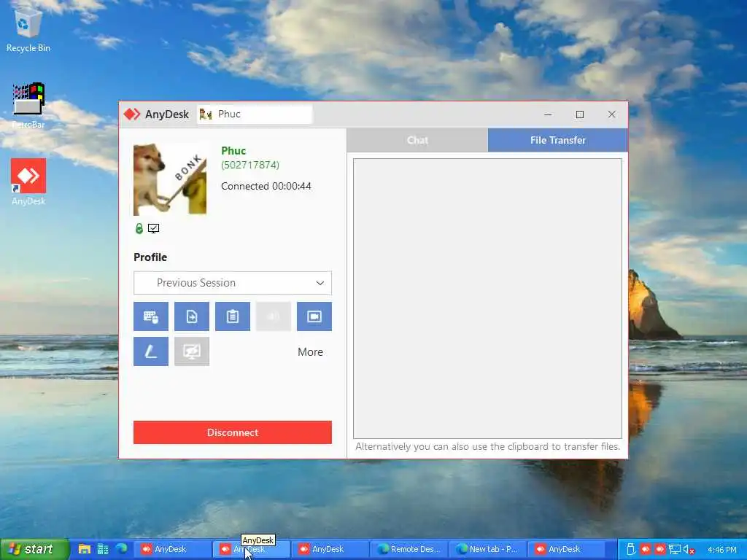Switch to highlighted second AnyDesk taskbar button

[250, 549]
